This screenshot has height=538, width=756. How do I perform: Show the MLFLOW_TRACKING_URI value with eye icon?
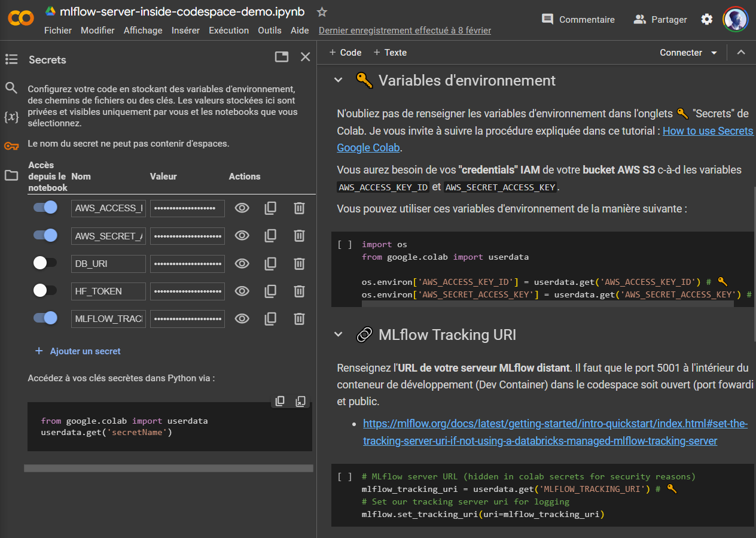[242, 318]
